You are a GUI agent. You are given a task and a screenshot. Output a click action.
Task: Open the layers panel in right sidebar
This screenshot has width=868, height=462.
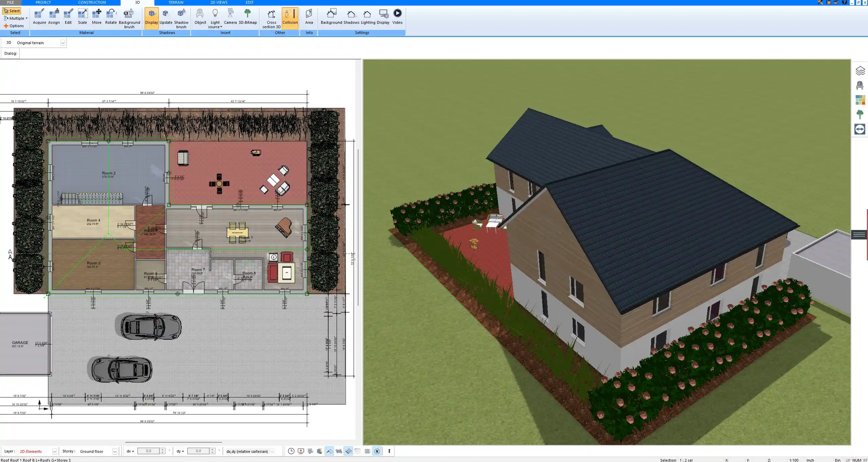coord(860,71)
